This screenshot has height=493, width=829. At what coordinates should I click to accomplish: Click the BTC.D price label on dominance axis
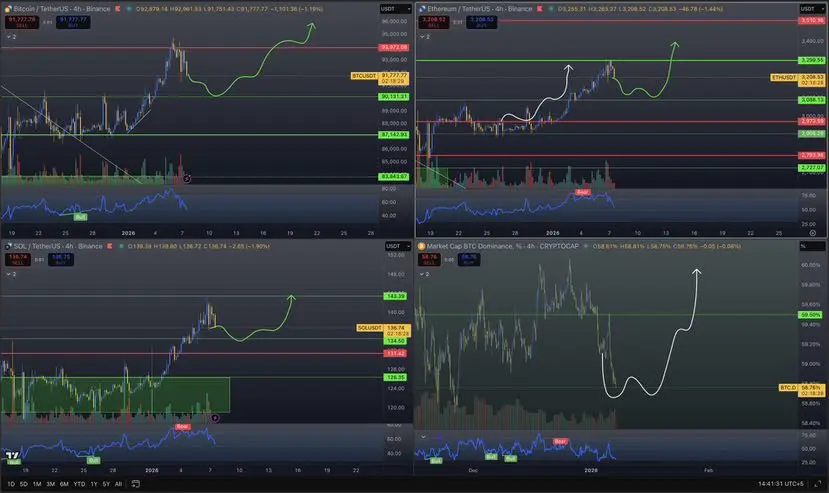(788, 388)
